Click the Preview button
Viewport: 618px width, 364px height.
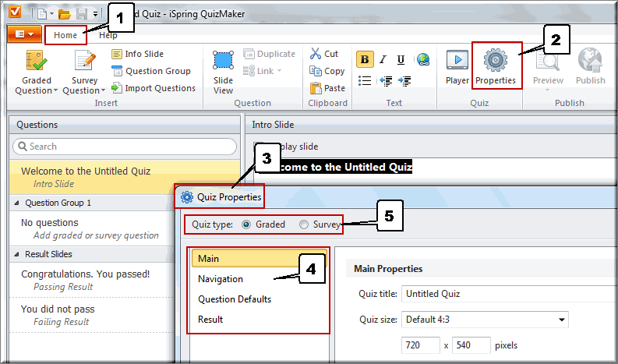548,68
